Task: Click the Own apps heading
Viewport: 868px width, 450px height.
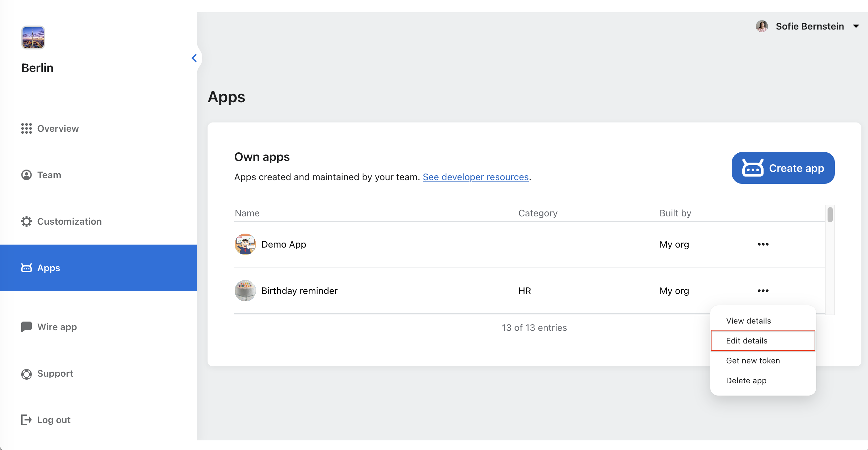Action: pyautogui.click(x=262, y=157)
